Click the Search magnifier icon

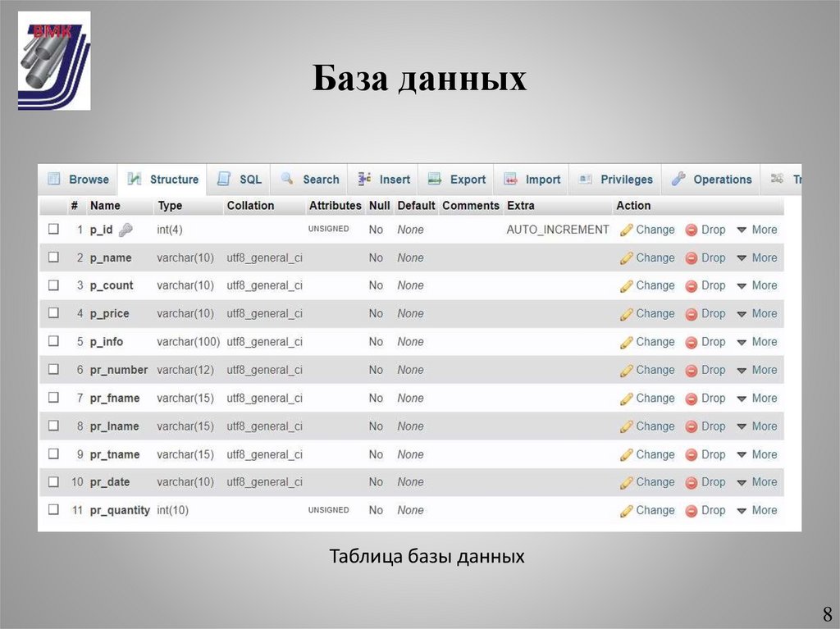coord(286,179)
